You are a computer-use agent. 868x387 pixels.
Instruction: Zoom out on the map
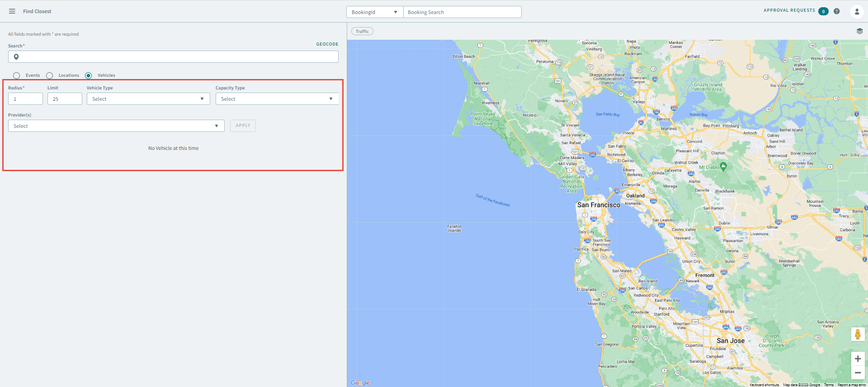858,373
